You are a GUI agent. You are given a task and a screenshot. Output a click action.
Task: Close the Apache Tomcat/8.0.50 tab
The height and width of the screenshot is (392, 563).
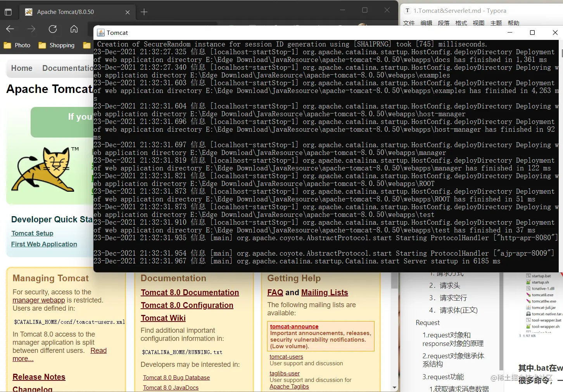click(x=128, y=12)
